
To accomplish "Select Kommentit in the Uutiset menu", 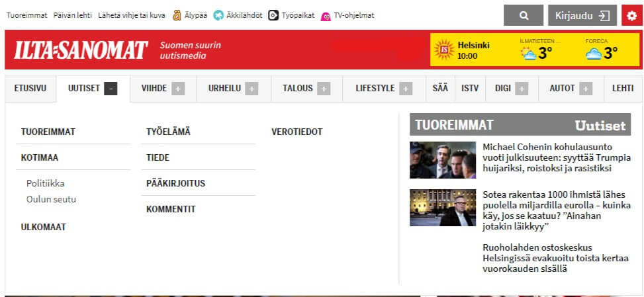I will (x=171, y=209).
